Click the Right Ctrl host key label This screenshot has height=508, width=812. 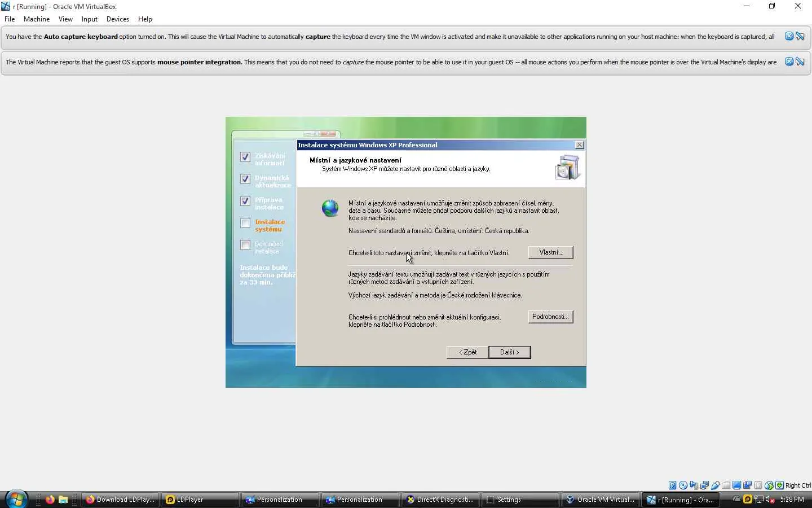[798, 485]
